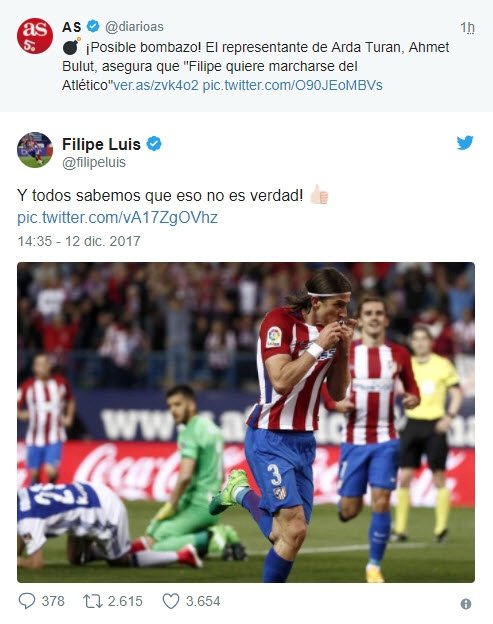
Task: Click the AS newspaper profile avatar
Action: [x=35, y=36]
